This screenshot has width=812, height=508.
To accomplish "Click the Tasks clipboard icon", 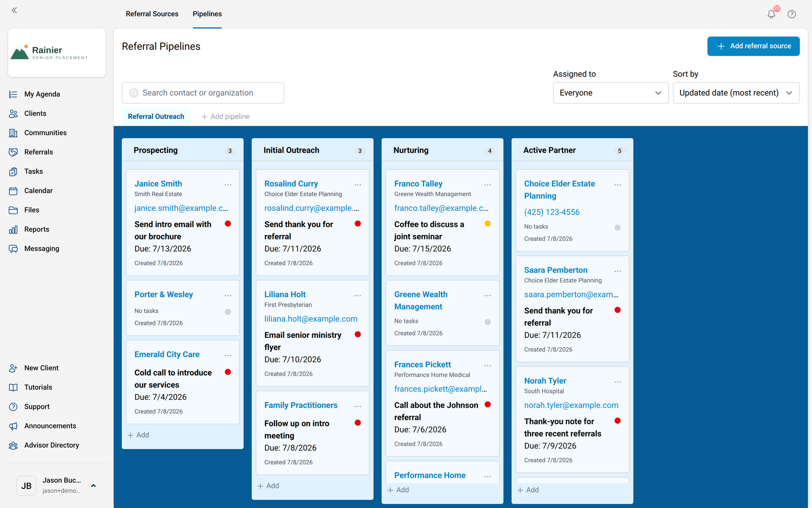I will click(x=13, y=171).
